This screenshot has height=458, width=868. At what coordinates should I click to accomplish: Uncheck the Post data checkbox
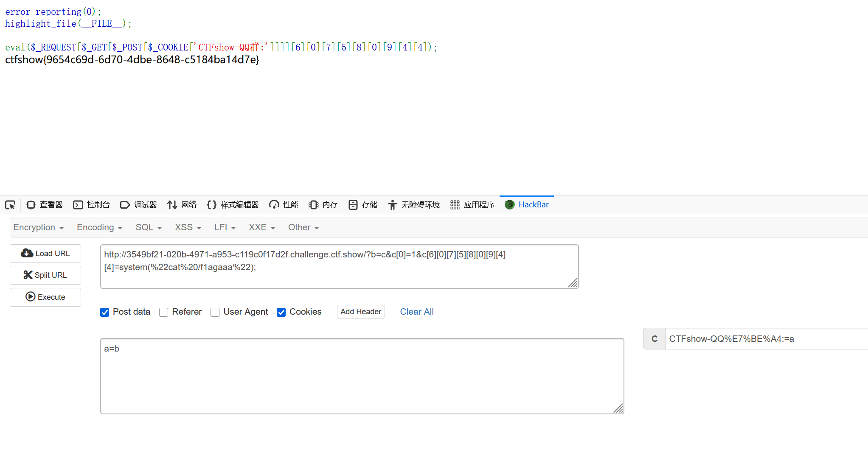click(x=105, y=313)
